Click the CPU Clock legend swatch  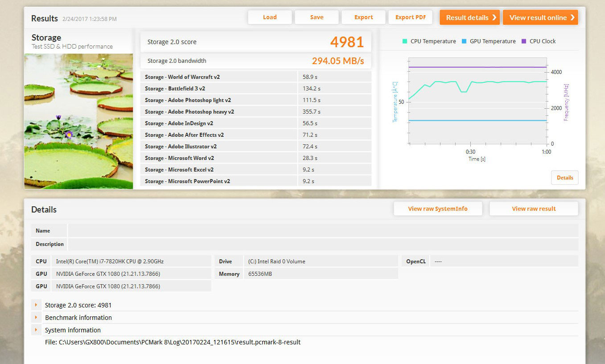524,41
